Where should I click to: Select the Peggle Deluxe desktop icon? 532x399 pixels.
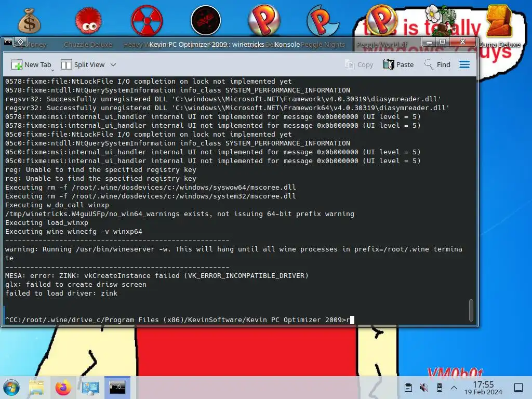click(264, 20)
